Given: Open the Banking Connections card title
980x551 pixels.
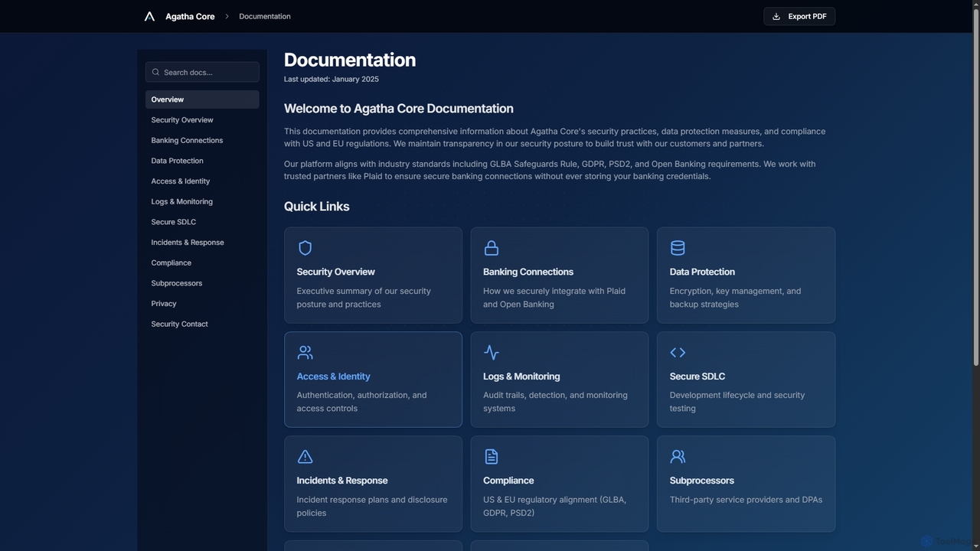Looking at the screenshot, I should coord(528,272).
